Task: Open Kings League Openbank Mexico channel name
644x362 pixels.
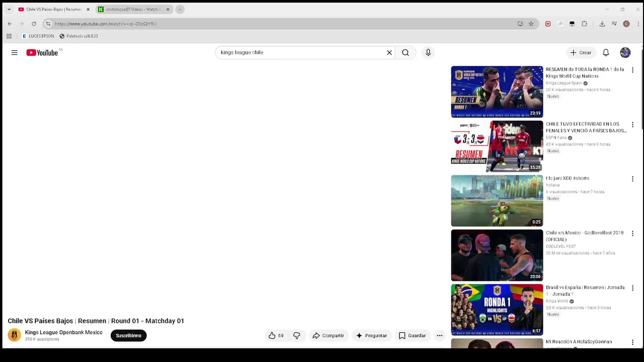Action: click(x=64, y=332)
